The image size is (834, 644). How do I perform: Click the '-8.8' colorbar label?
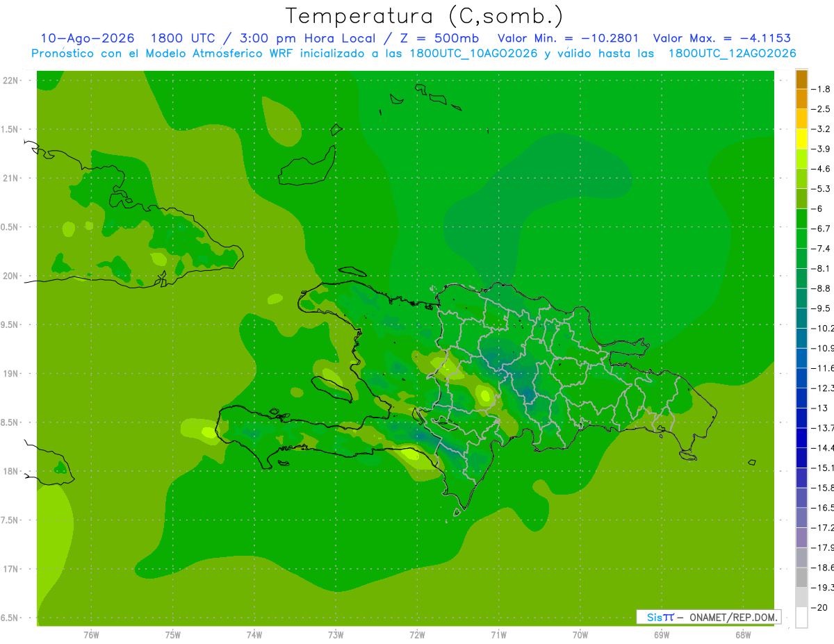click(821, 288)
